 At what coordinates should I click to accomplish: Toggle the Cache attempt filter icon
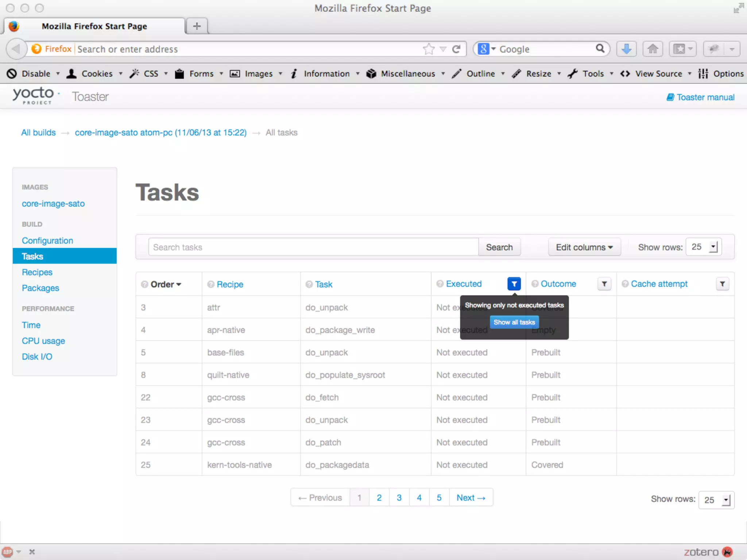point(722,284)
